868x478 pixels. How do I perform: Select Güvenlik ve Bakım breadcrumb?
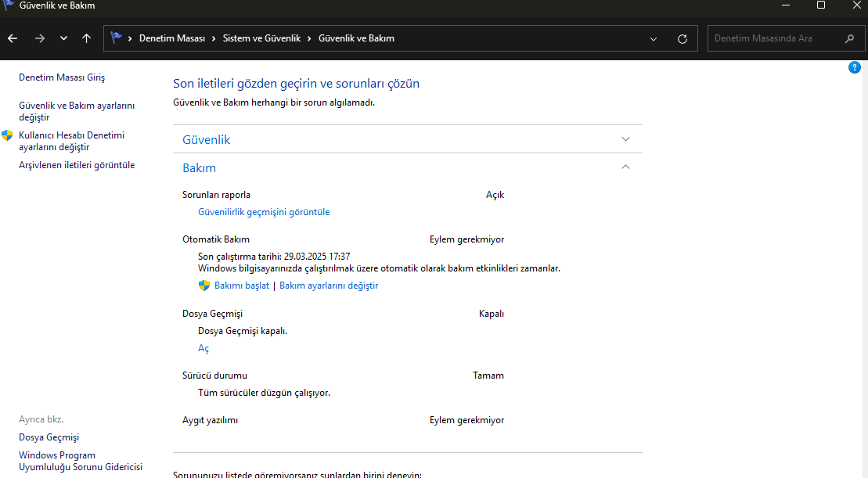pyautogui.click(x=356, y=38)
